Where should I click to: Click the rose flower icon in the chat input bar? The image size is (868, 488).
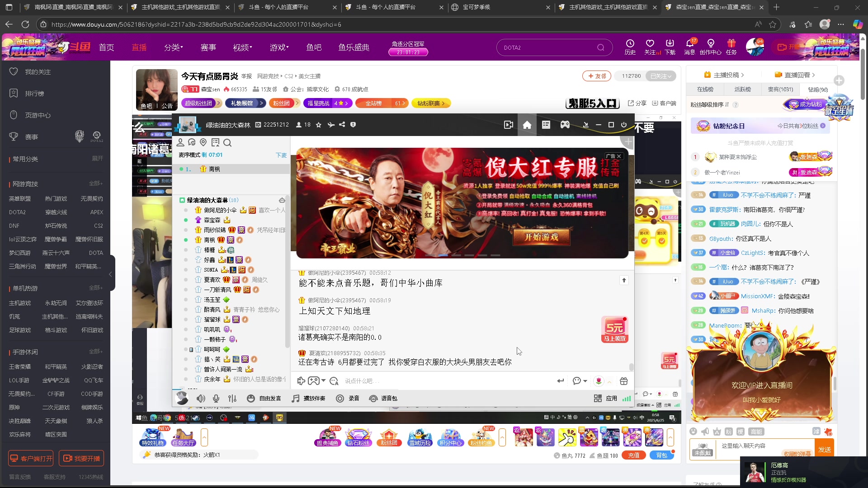pyautogui.click(x=599, y=381)
